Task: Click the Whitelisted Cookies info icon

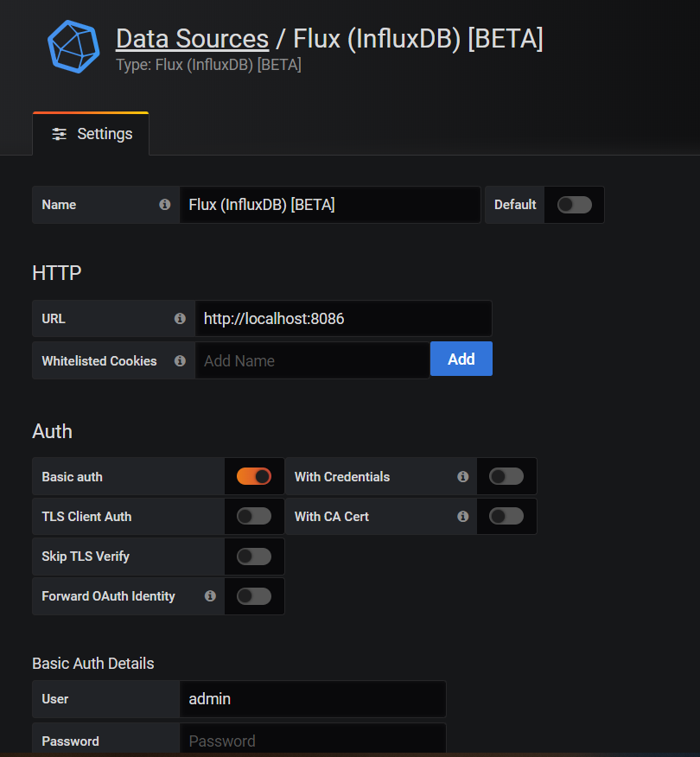Action: pyautogui.click(x=180, y=360)
